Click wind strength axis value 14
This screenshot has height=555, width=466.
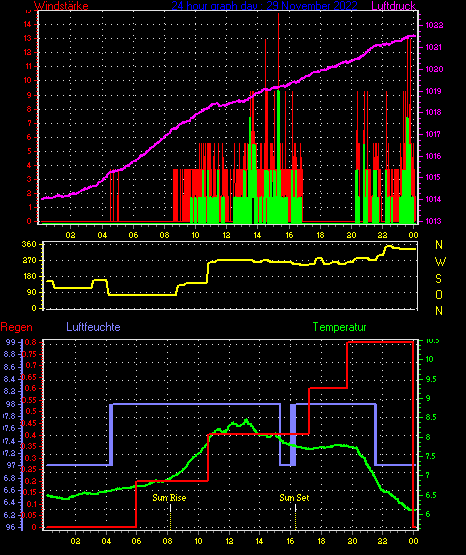27,24
